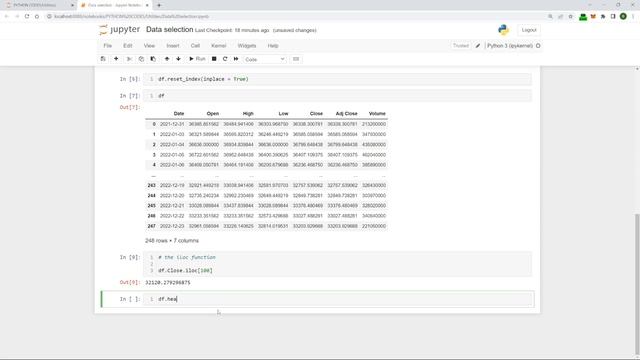Click the In [7] cell containing df

338,96
